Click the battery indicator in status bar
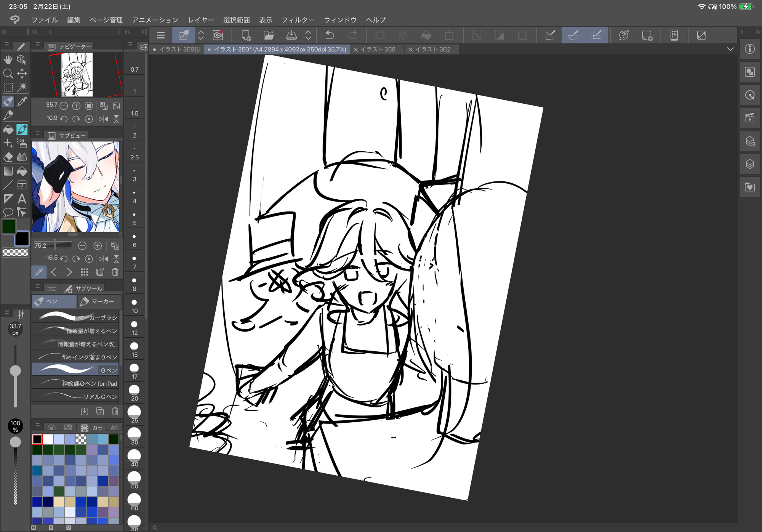Image resolution: width=762 pixels, height=532 pixels. click(746, 6)
